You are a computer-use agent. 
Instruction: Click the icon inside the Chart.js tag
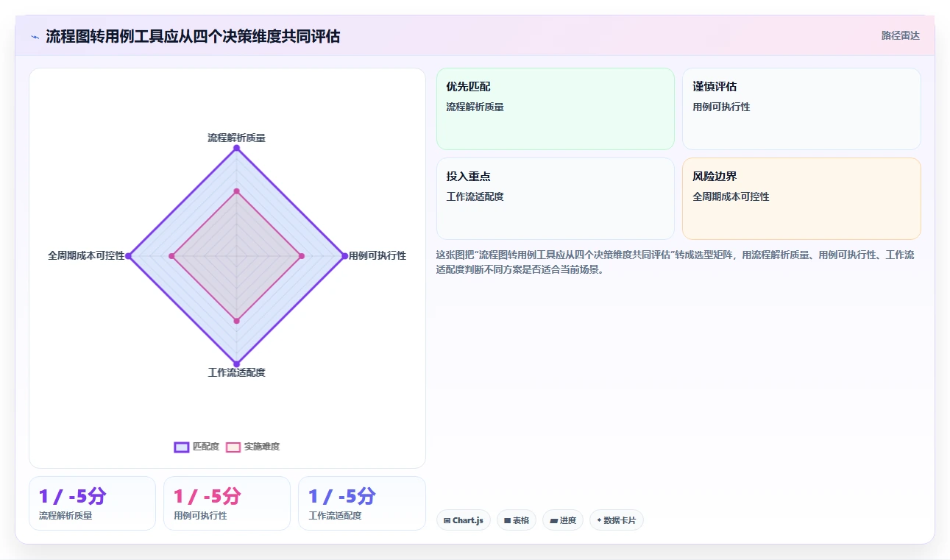click(447, 520)
